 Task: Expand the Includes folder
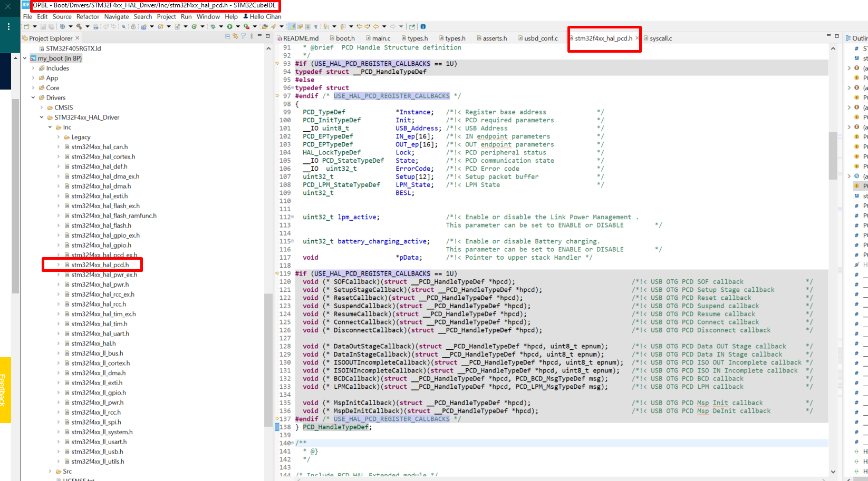[33, 68]
